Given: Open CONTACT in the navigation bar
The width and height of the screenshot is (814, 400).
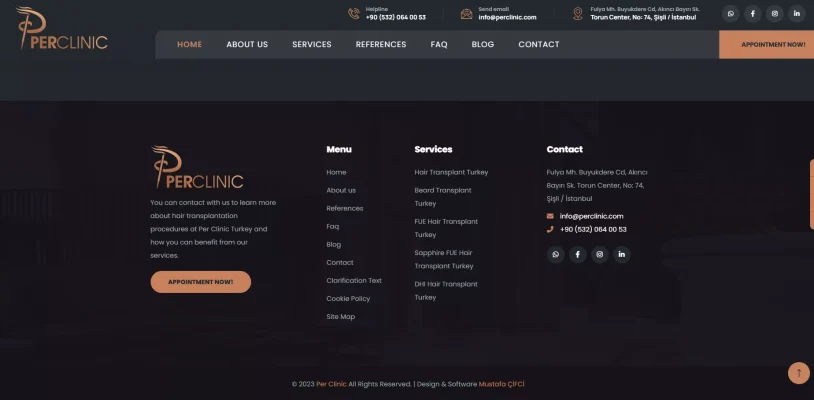Looking at the screenshot, I should point(539,45).
